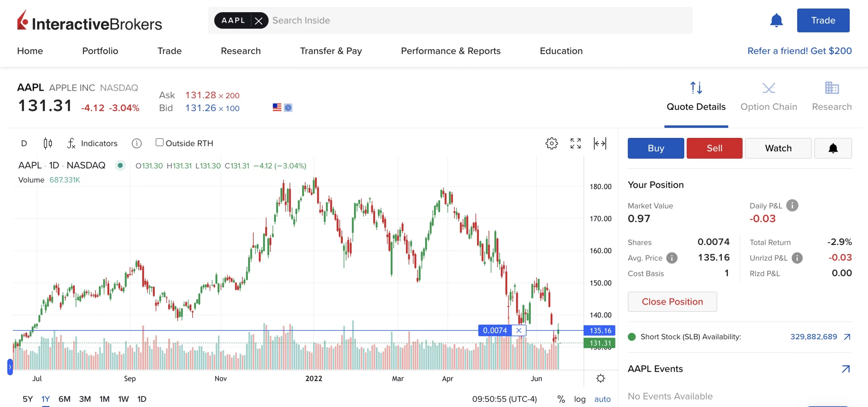This screenshot has height=407, width=868.
Task: Open the Portfolio menu
Action: click(100, 51)
